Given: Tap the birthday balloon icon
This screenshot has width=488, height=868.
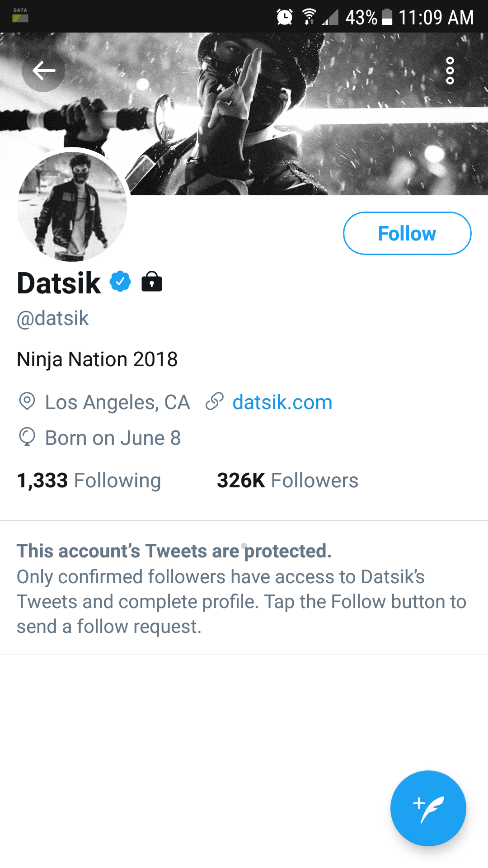Looking at the screenshot, I should click(27, 437).
